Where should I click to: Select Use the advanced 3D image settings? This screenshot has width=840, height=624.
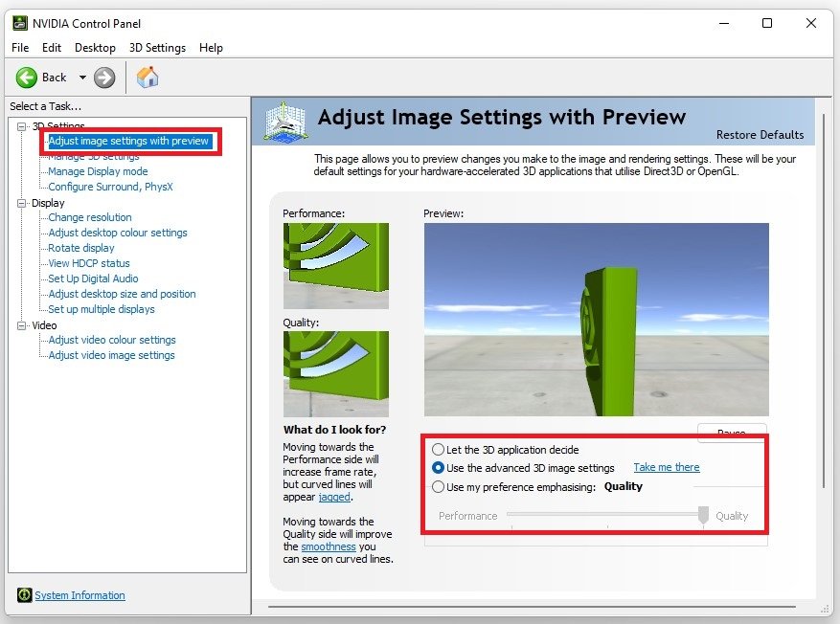[x=439, y=468]
